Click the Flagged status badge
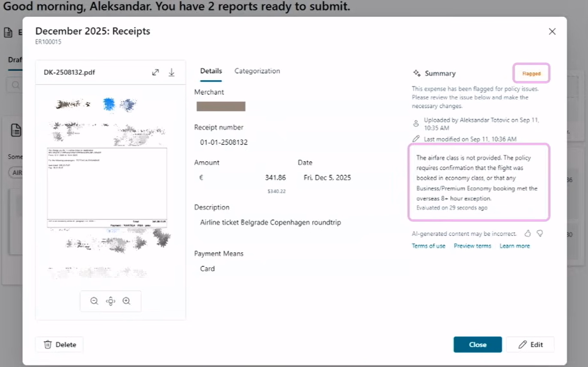The height and width of the screenshot is (367, 588). (531, 74)
